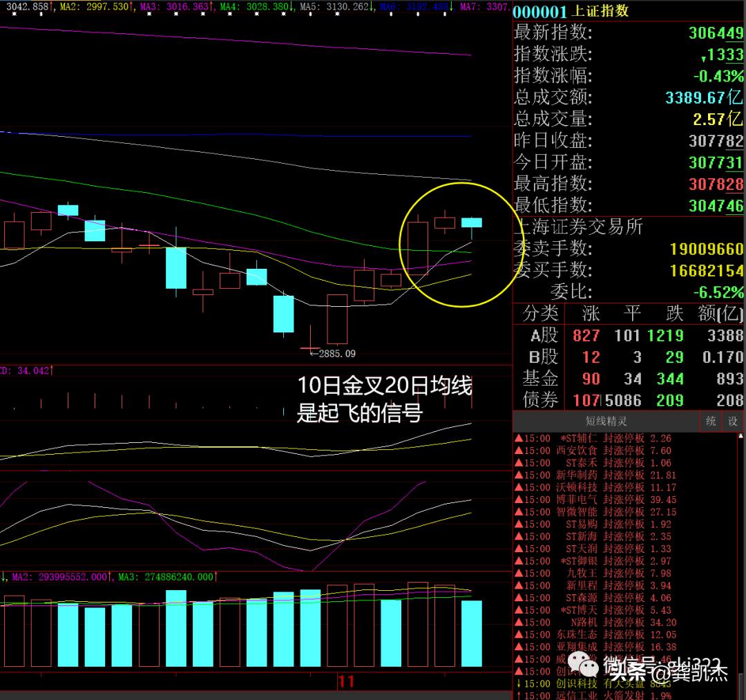Image resolution: width=746 pixels, height=700 pixels.
Task: Click the 基金 rising count 90
Action: coord(591,379)
